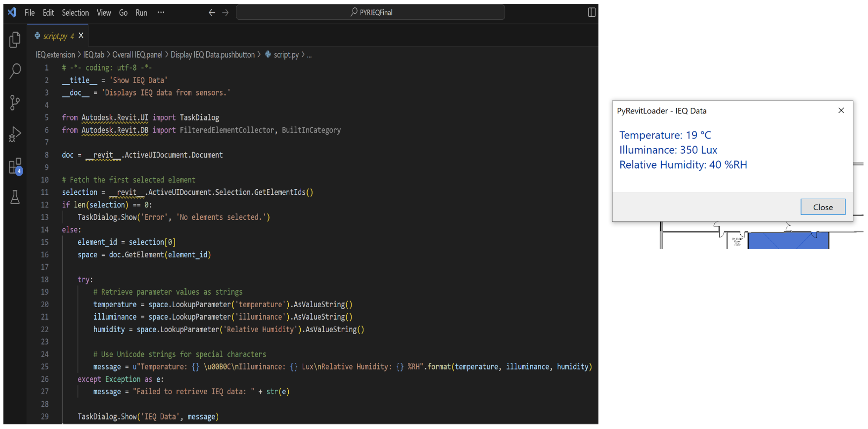Click "Failed to retrieve IEQ data" string
The image size is (868, 429).
coord(194,392)
